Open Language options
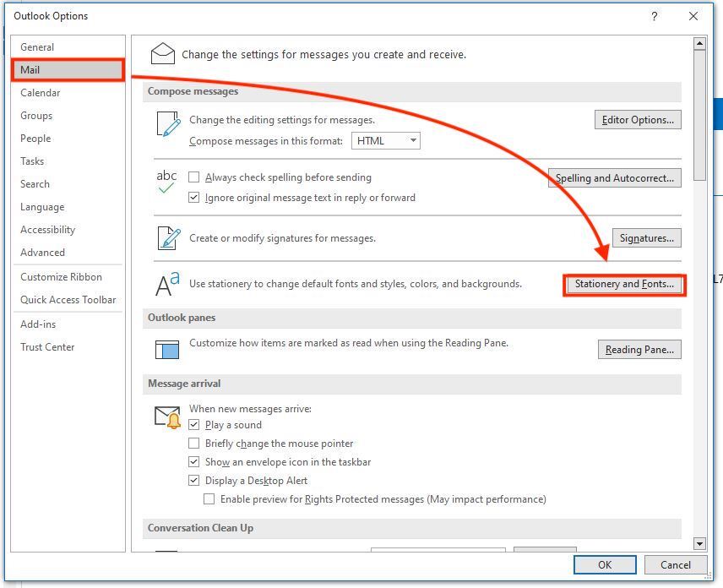723x588 pixels. pos(68,207)
